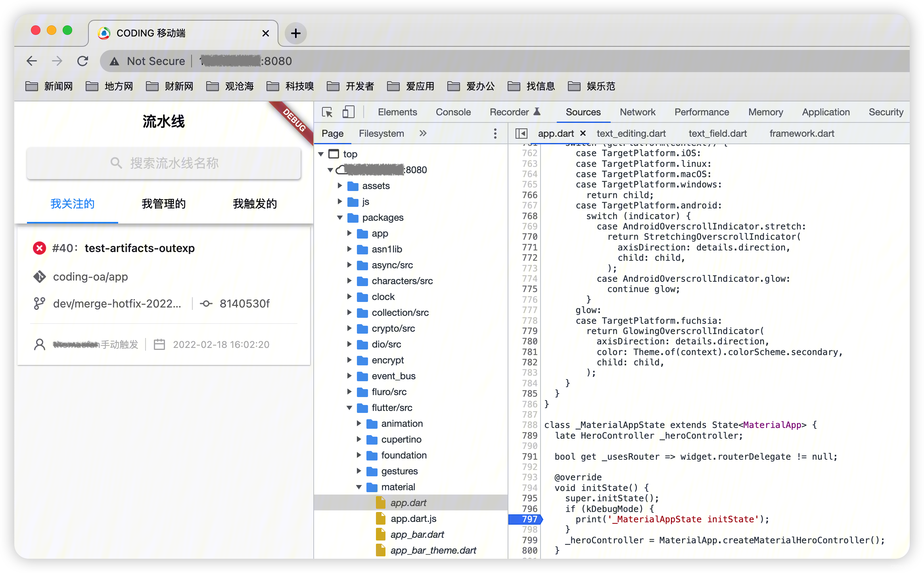Set a breakpoint on line 791
This screenshot has height=573, width=924.
[530, 456]
